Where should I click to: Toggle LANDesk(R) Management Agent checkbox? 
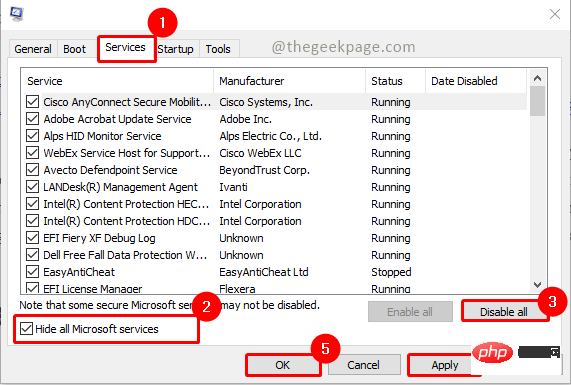[x=32, y=187]
